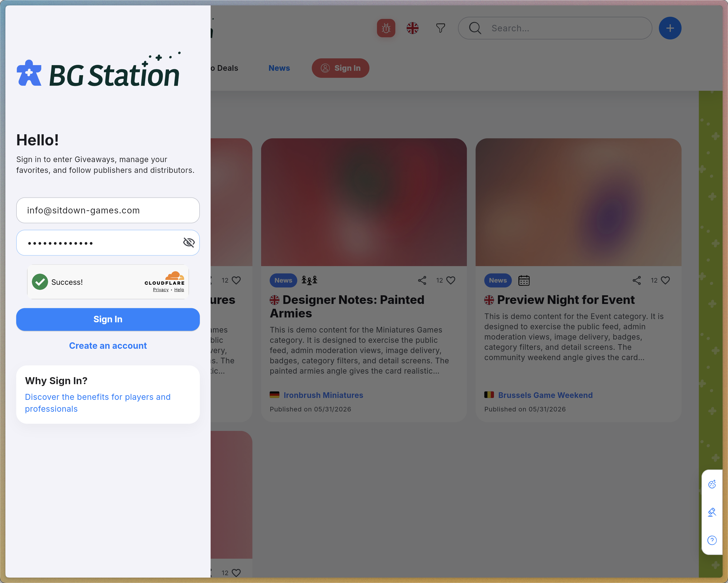Screen dimensions: 728x583
Task: Open the funnel filter icon
Action: pos(440,28)
